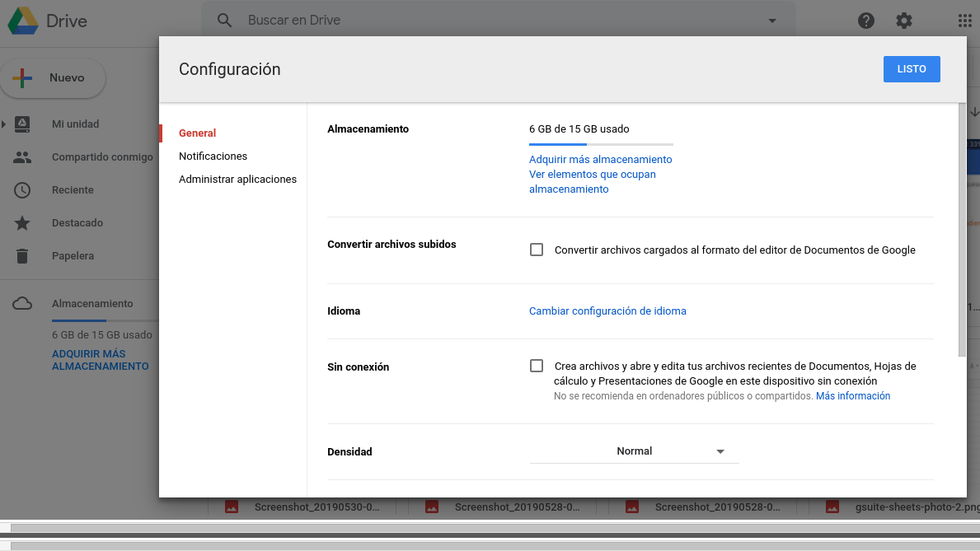This screenshot has height=551, width=980.
Task: Open the Google apps grid icon
Action: (965, 21)
